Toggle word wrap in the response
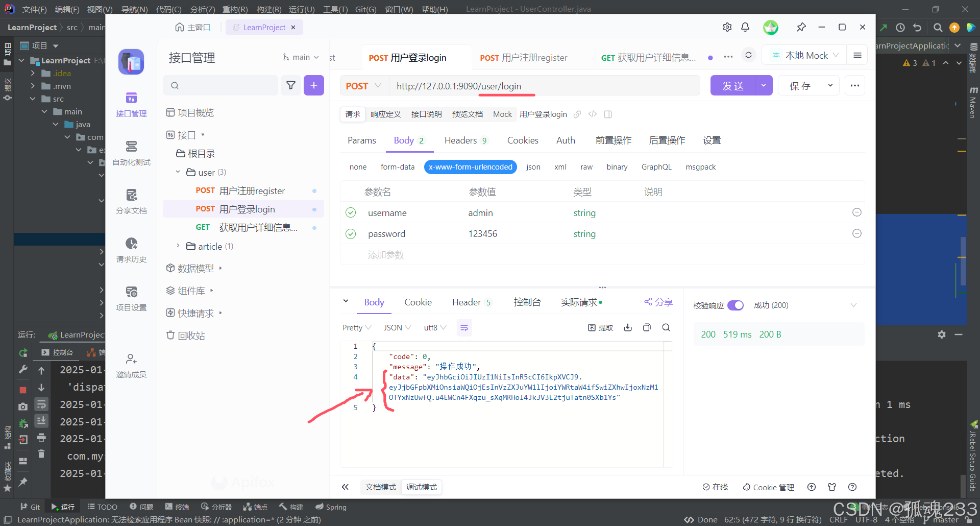The height and width of the screenshot is (526, 980). (x=464, y=327)
